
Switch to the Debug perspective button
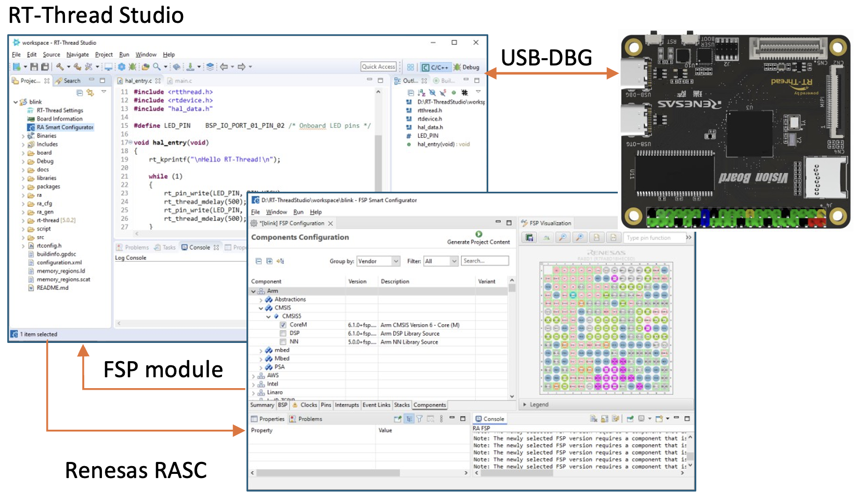(466, 67)
